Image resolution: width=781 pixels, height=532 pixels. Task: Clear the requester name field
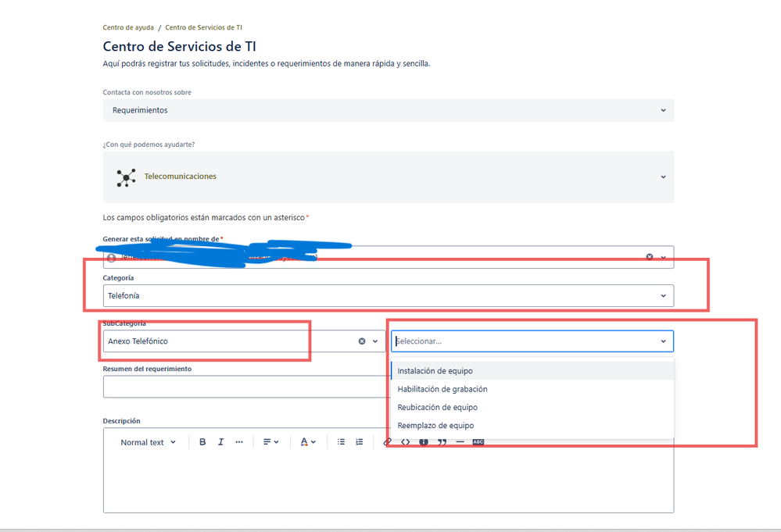tap(650, 257)
